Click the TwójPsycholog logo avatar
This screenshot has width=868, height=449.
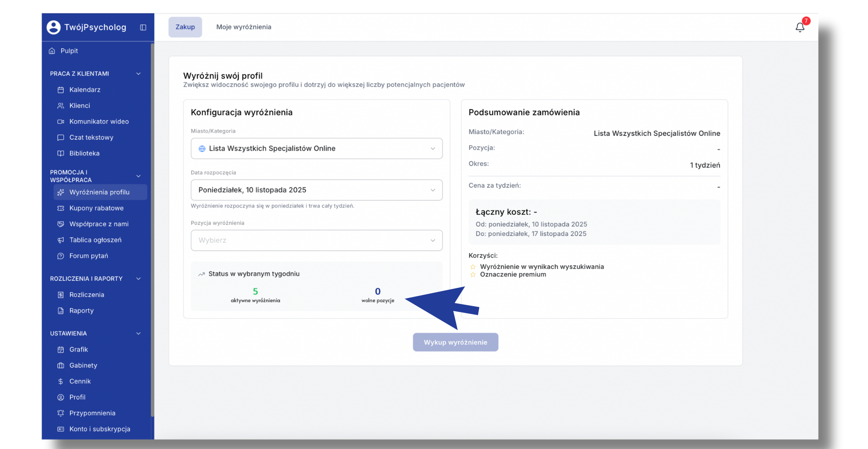[x=53, y=27]
